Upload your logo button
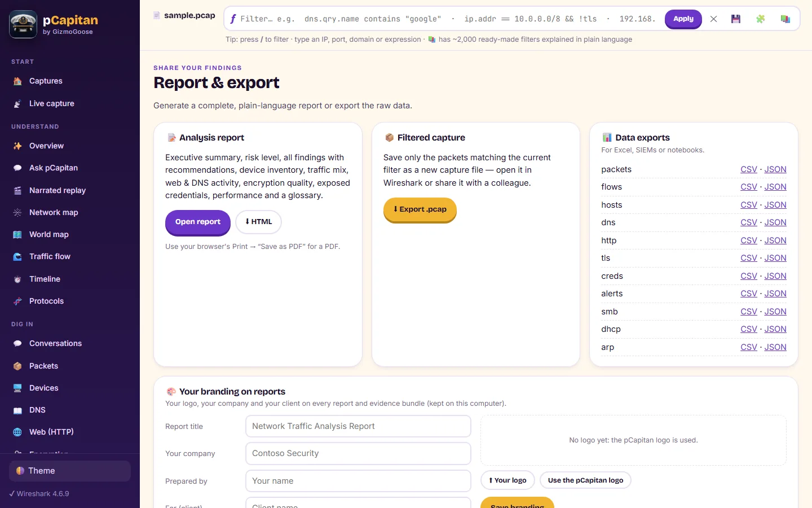 click(507, 480)
